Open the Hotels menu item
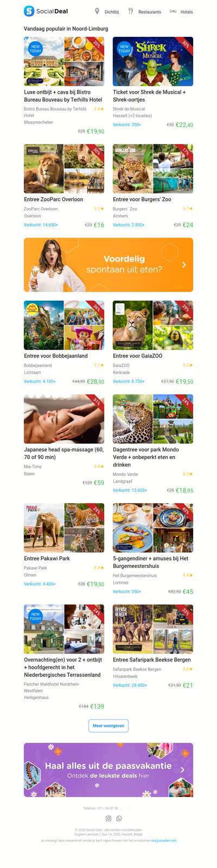217x868 pixels. pyautogui.click(x=187, y=12)
